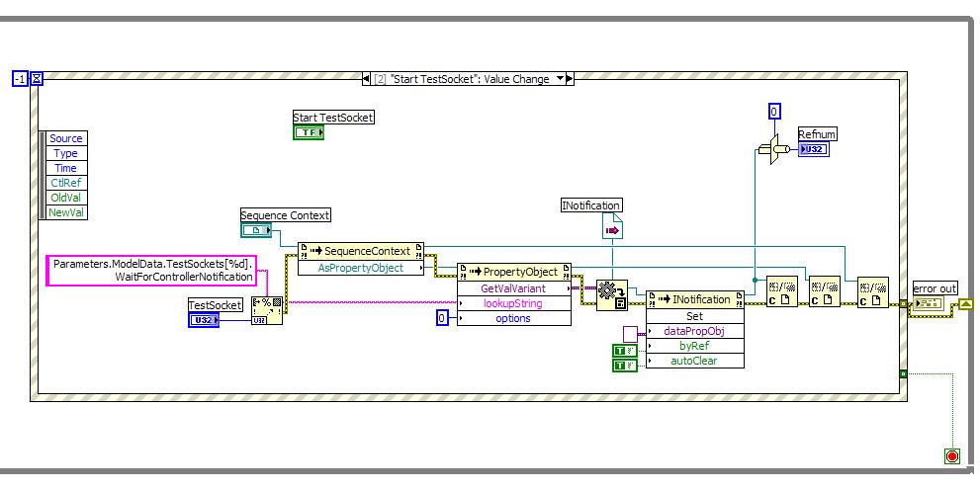This screenshot has height=491, width=980.
Task: Select the error out indicator terminal
Action: (x=929, y=303)
